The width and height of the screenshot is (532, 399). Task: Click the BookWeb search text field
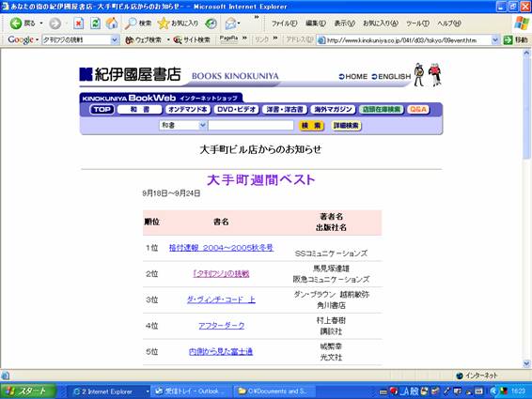coord(251,125)
